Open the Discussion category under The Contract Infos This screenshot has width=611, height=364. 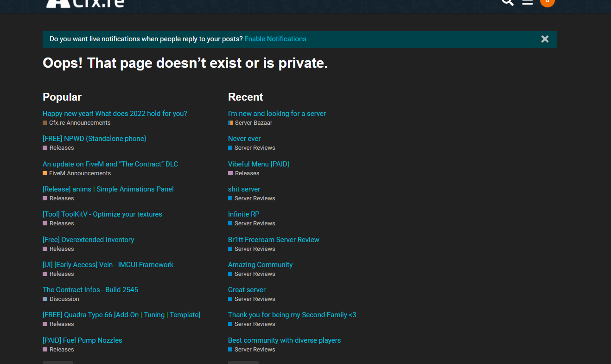coord(61,299)
